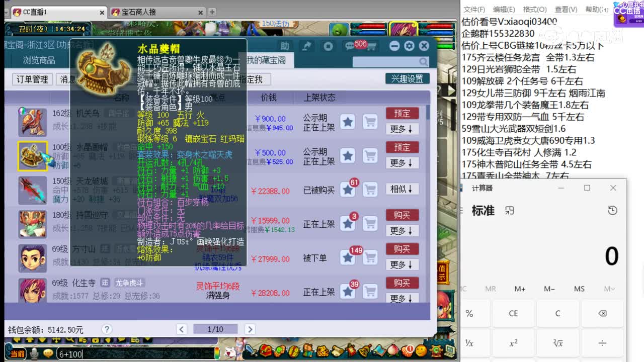This screenshot has height=362, width=644.
Task: Click 购买 button for 持国巡守
Action: 402,215
